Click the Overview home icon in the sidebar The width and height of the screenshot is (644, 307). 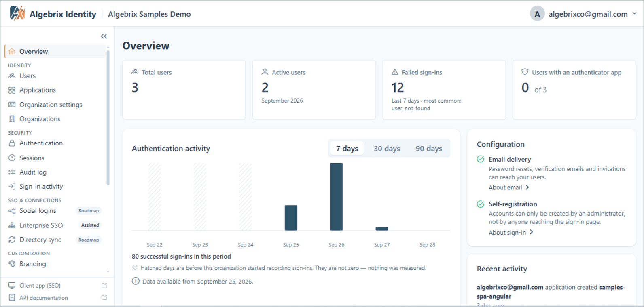pyautogui.click(x=12, y=51)
